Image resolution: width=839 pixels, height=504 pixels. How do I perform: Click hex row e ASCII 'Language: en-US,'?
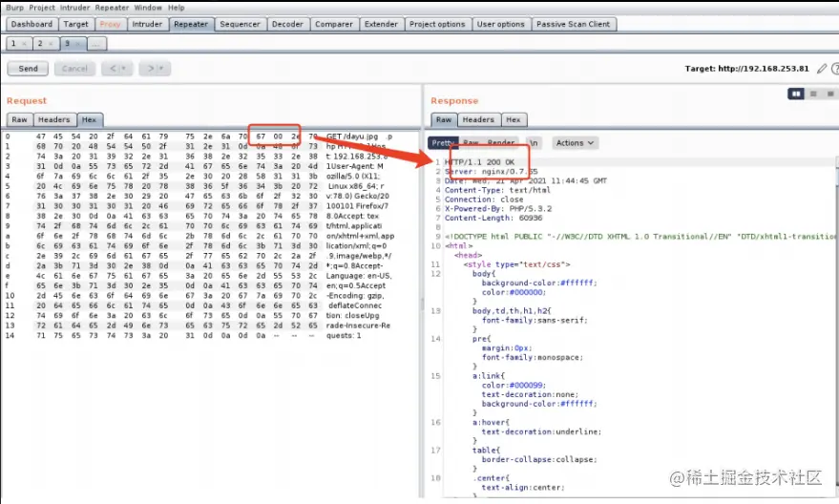[359, 276]
